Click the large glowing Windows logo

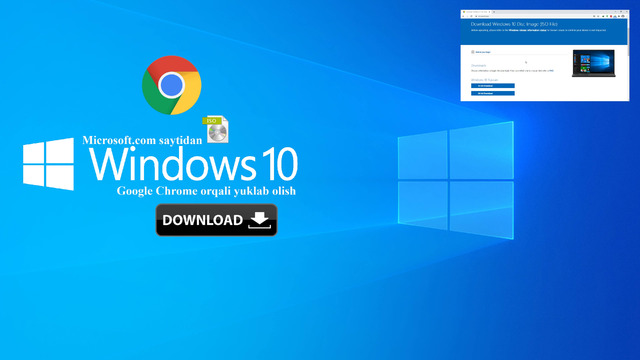tap(456, 180)
